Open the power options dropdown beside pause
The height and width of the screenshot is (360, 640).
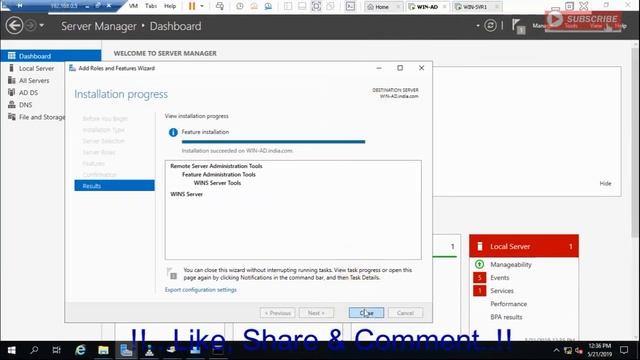(202, 6)
